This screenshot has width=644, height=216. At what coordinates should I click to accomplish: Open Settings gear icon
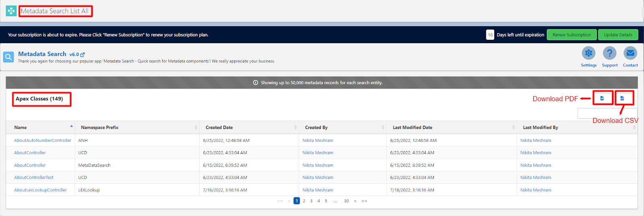(x=588, y=53)
